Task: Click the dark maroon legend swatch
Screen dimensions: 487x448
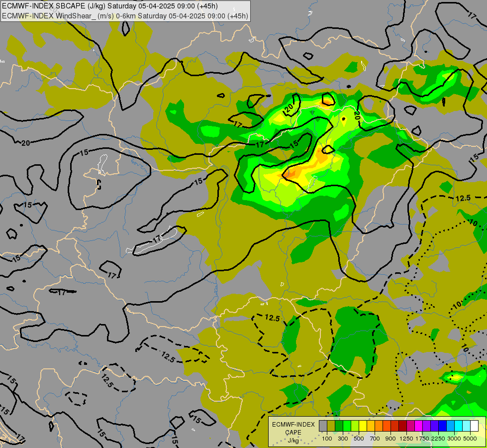Action: pyautogui.click(x=402, y=426)
